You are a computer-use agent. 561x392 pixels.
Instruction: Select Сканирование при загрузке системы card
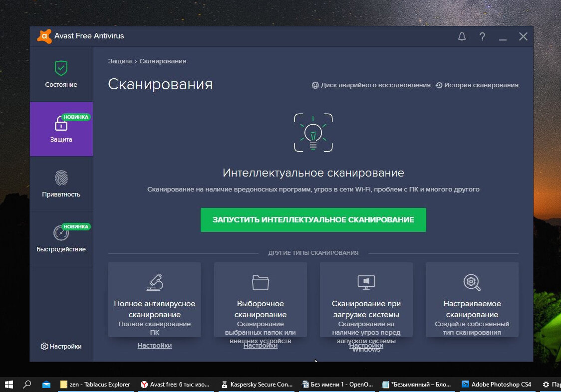click(366, 300)
